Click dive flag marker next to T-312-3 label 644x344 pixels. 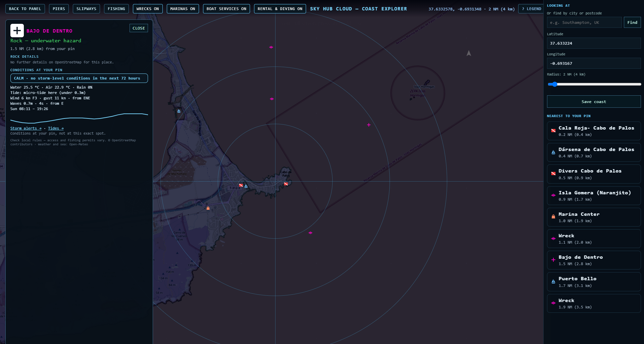pos(241,185)
